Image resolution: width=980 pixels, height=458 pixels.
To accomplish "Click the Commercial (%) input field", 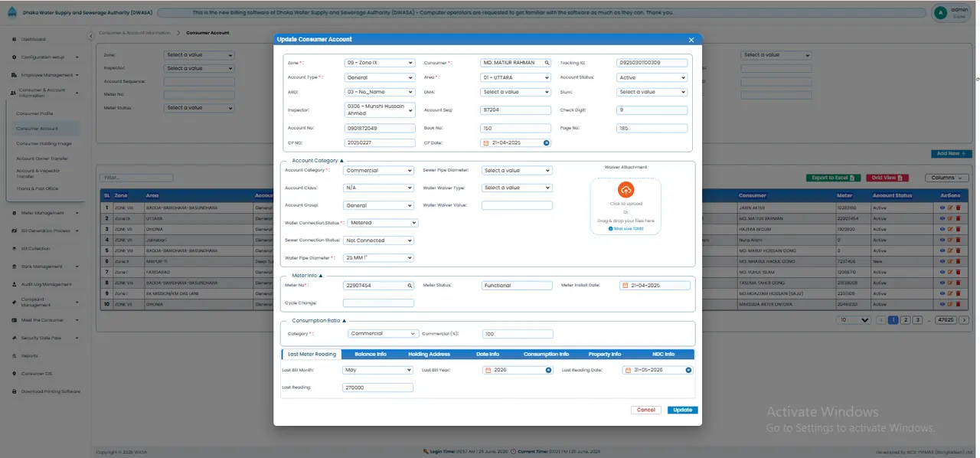I will tap(518, 334).
